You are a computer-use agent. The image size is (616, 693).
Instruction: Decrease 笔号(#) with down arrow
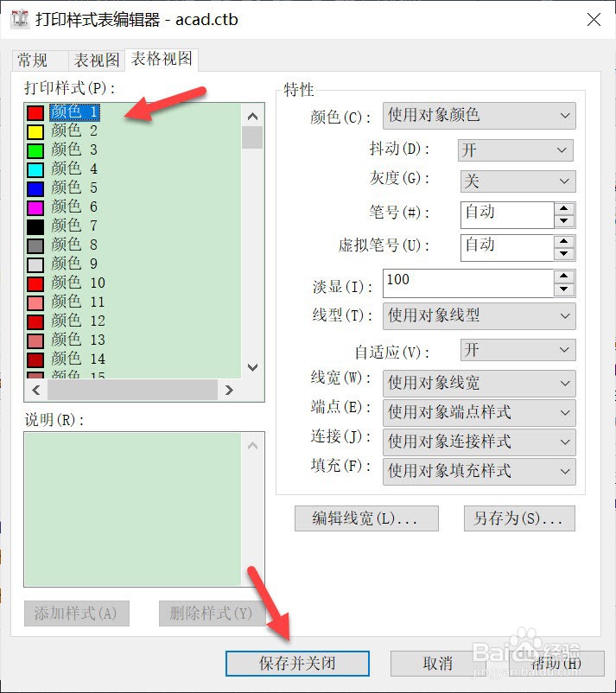tap(564, 221)
